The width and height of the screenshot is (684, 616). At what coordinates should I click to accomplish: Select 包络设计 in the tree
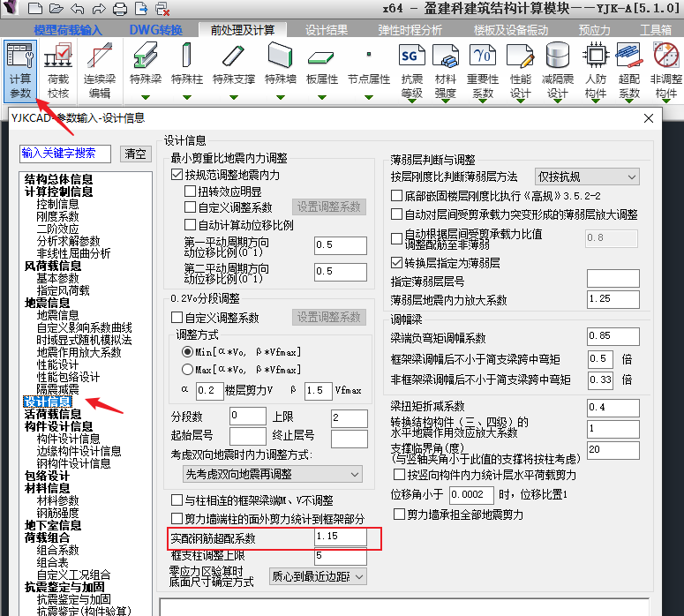click(x=47, y=476)
